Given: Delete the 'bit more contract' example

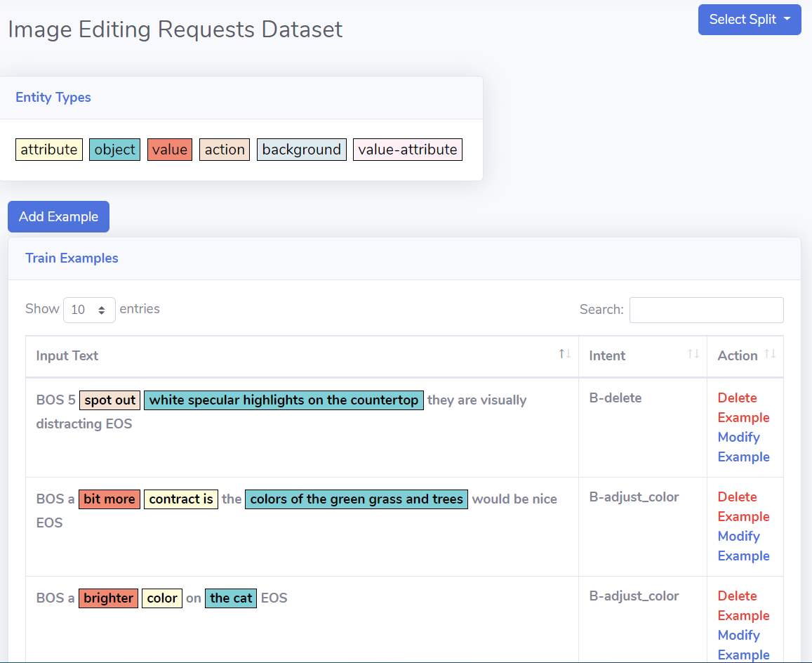Looking at the screenshot, I should (743, 506).
